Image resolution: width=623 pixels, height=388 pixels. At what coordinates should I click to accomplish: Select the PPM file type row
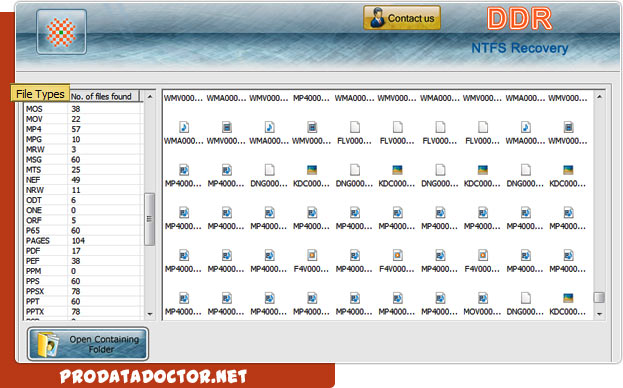click(x=83, y=271)
